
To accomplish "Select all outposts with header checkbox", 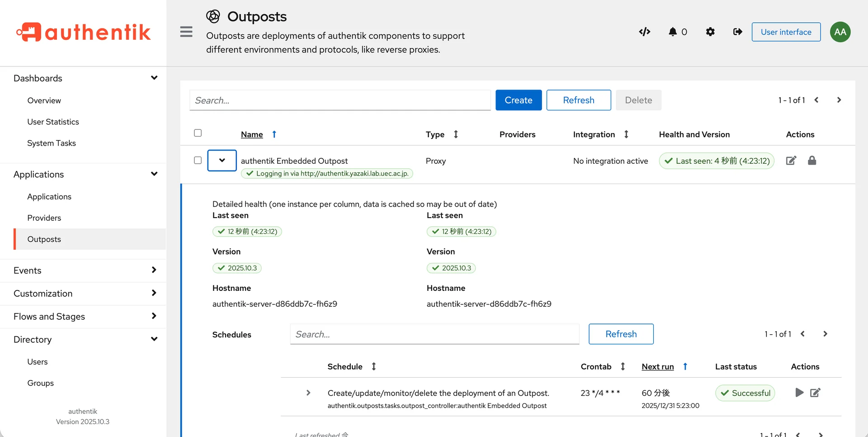I will (198, 133).
